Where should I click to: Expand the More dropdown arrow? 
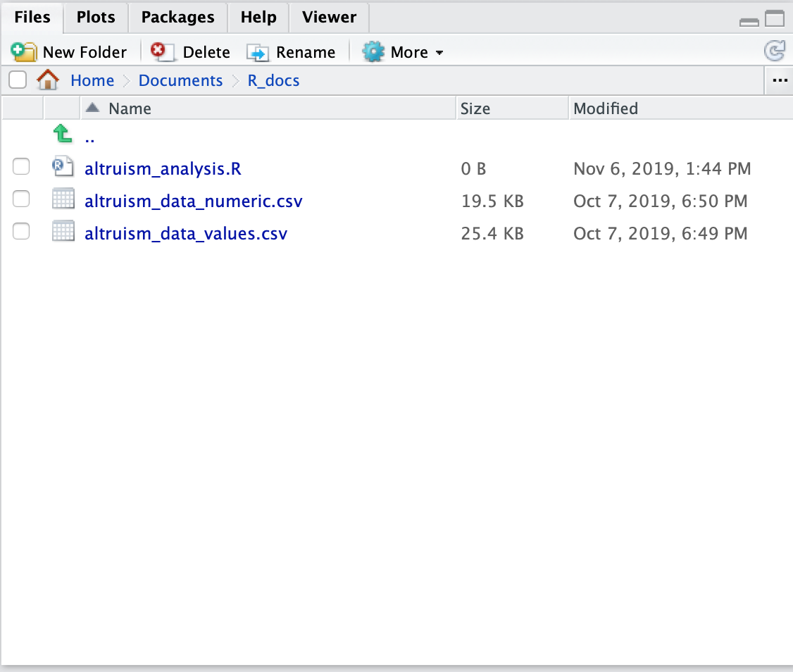click(x=439, y=53)
